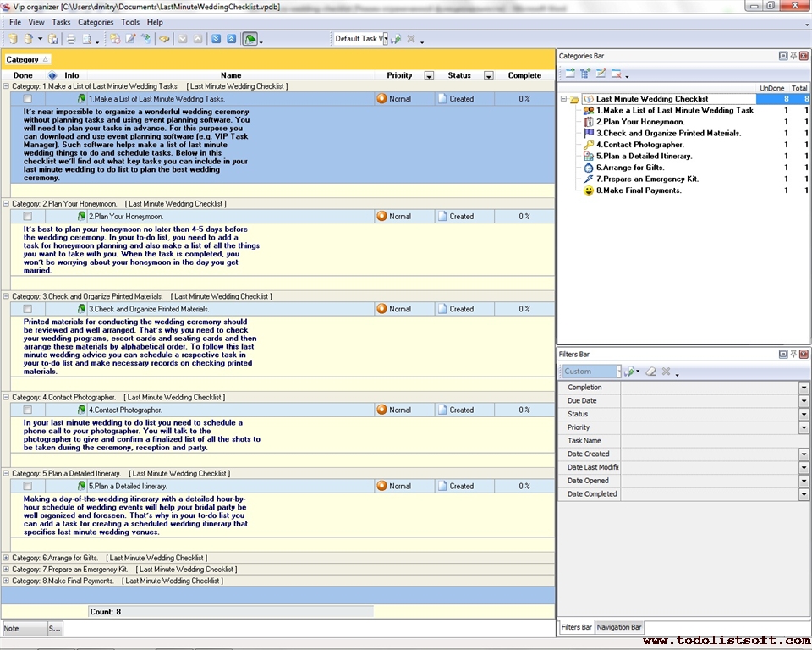Check the Done box for Plan Your Honeymoon
The image size is (812, 650).
tap(28, 217)
